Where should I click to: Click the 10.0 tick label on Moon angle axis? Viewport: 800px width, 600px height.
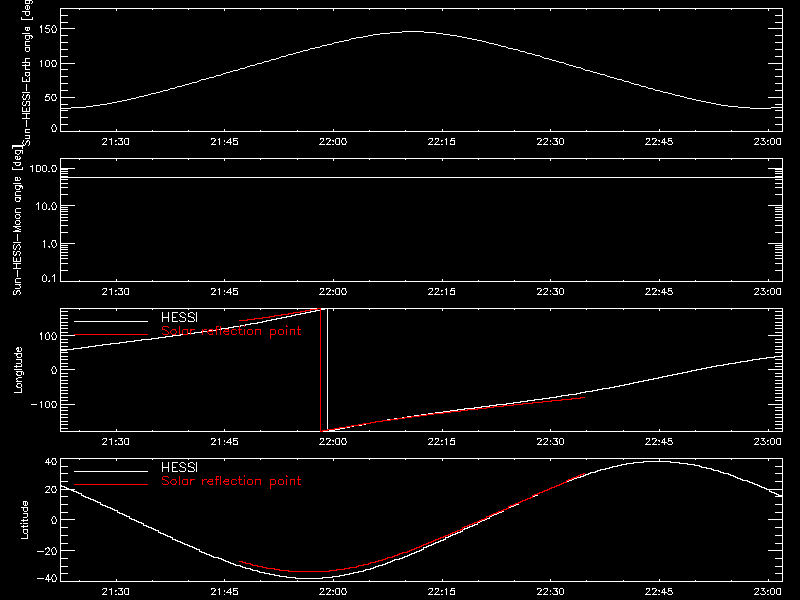(x=46, y=207)
